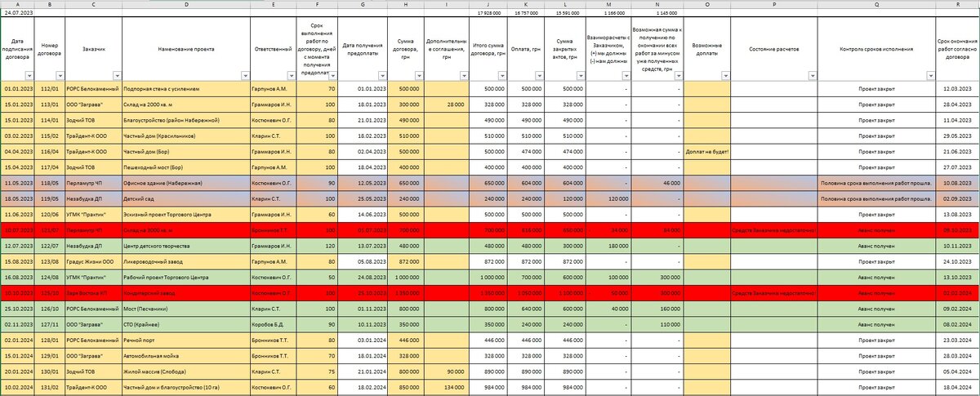Select the date cell 24.07.2023

(18, 14)
